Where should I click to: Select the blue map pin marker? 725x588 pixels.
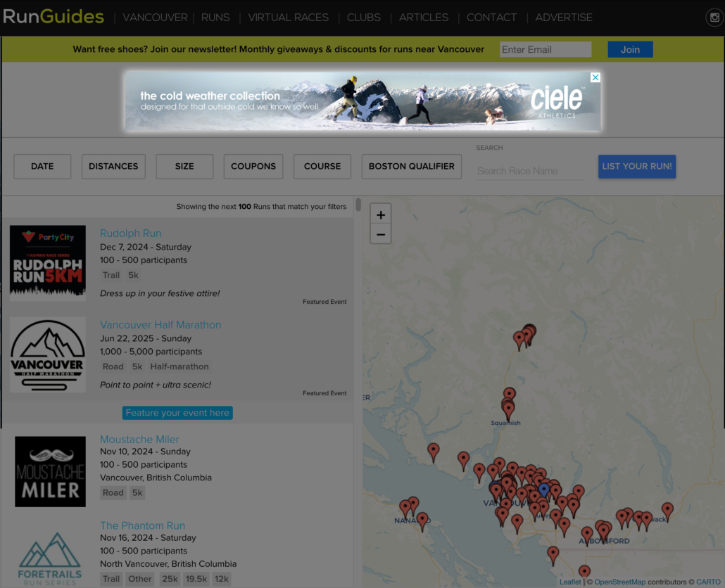(544, 490)
